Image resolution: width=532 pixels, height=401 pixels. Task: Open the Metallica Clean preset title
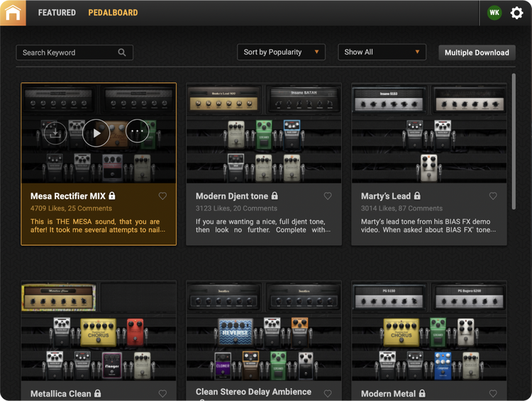(60, 393)
